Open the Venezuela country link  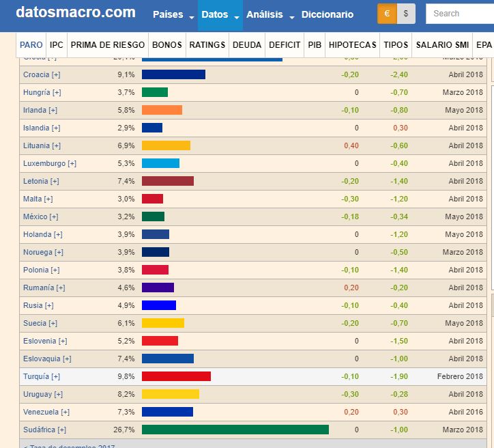[41, 412]
